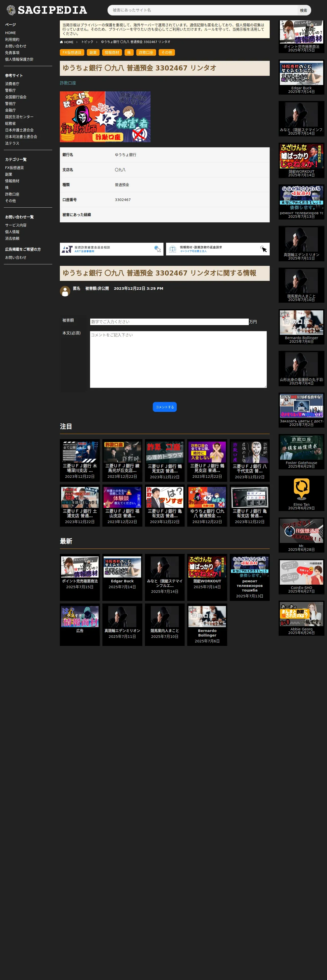Open 三菱UFJ銀行 練馬光が丘支店 card
Viewport: 327px width, 980px height.
(x=122, y=461)
